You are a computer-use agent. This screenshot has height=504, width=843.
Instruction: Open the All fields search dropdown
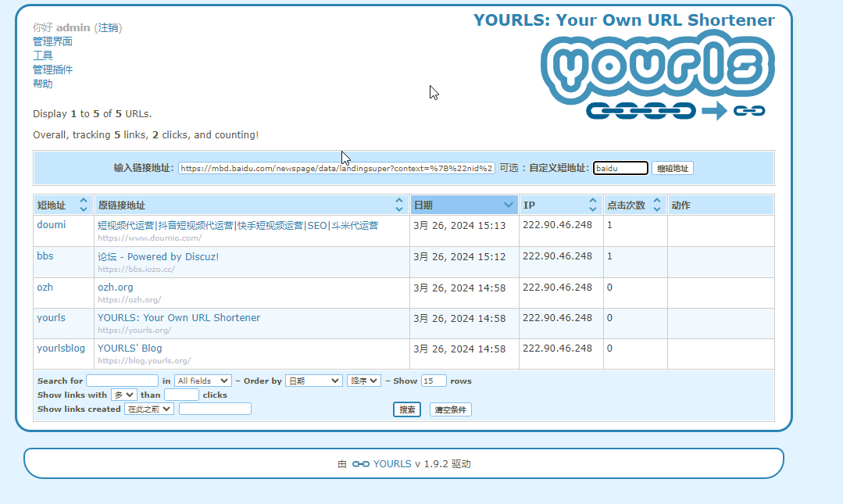click(x=202, y=381)
